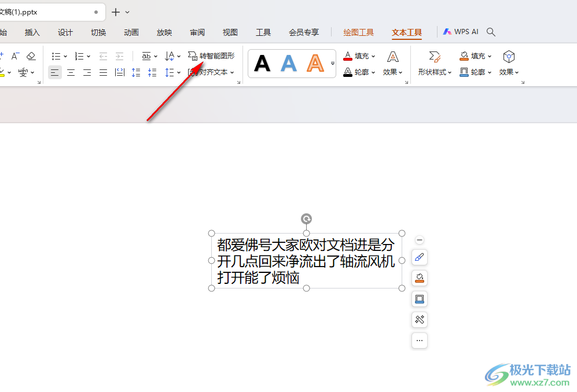Click the text sort direction icon
Viewport: 577px width, 392px height.
pos(170,56)
